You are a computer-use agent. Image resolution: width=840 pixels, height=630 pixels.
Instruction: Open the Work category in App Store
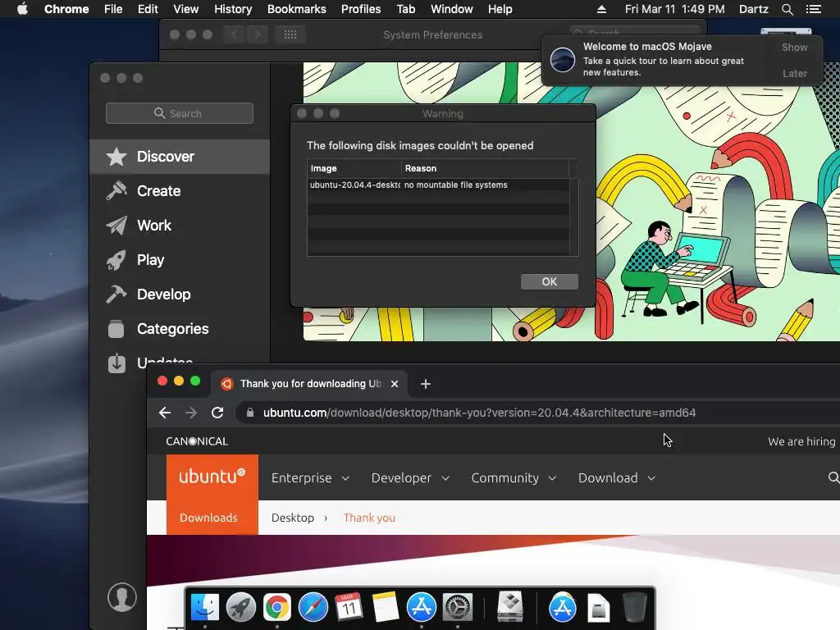180,226
